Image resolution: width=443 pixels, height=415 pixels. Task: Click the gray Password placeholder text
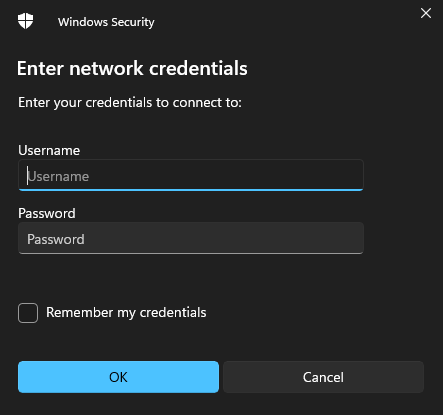(56, 239)
